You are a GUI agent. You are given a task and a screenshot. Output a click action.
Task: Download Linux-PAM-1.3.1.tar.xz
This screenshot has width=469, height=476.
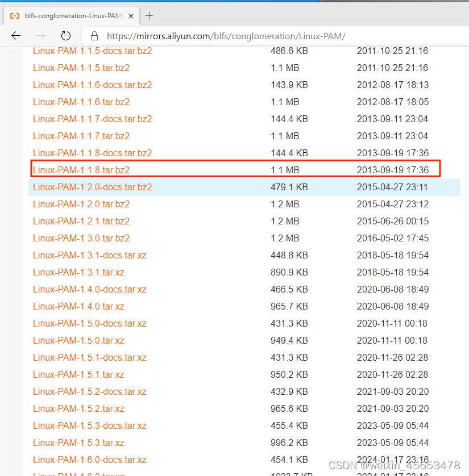pyautogui.click(x=78, y=272)
